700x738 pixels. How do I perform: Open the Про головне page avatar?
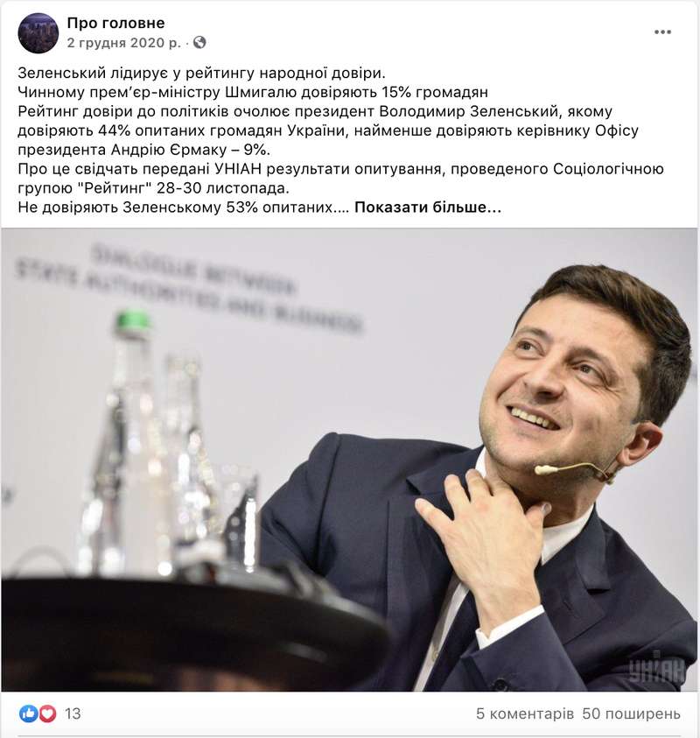pos(38,33)
